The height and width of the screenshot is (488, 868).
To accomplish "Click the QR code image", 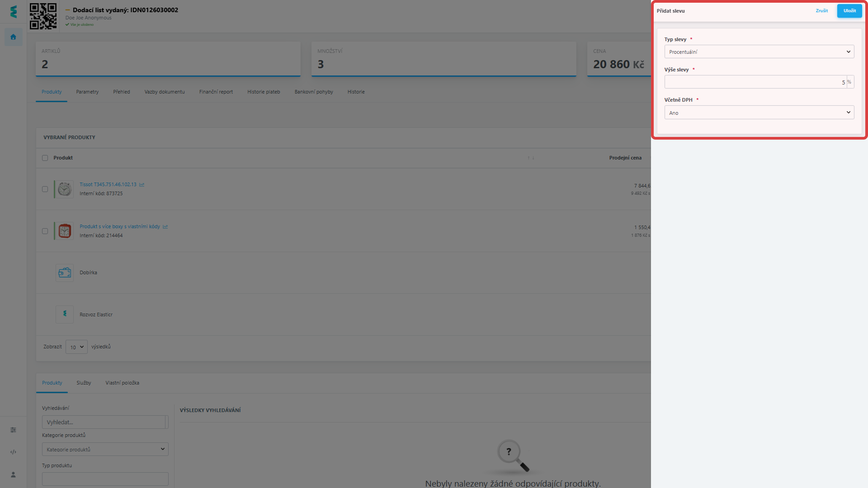I will click(x=43, y=16).
